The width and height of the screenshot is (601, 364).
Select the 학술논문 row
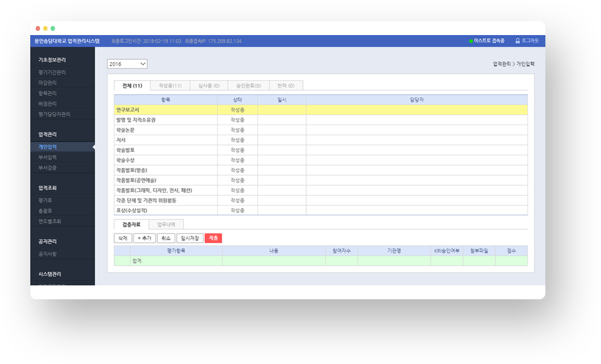321,130
